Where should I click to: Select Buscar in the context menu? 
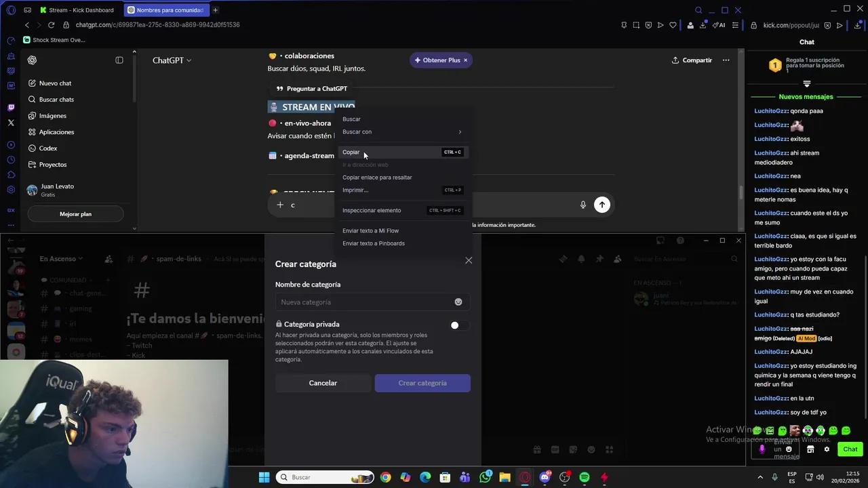click(x=403, y=119)
